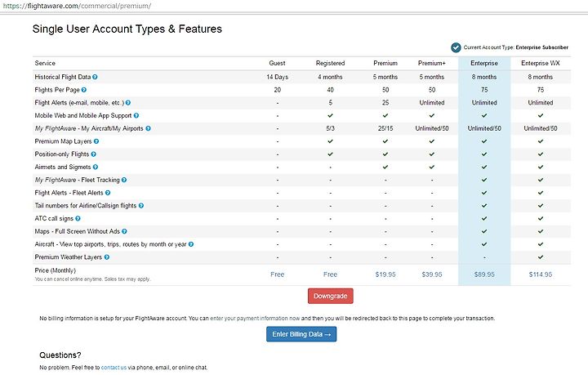Show help for Mobile Web and App Support
This screenshot has height=375, width=588.
(136, 115)
